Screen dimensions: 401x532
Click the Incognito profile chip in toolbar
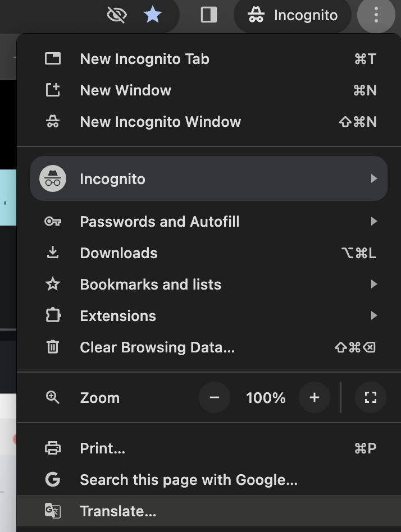[x=293, y=15]
